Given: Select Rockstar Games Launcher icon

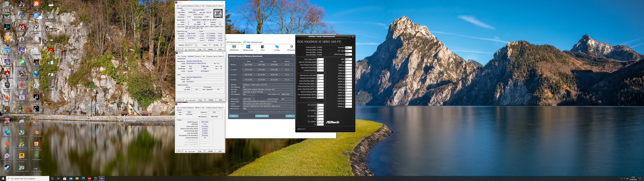Looking at the screenshot, I should click(x=22, y=157).
